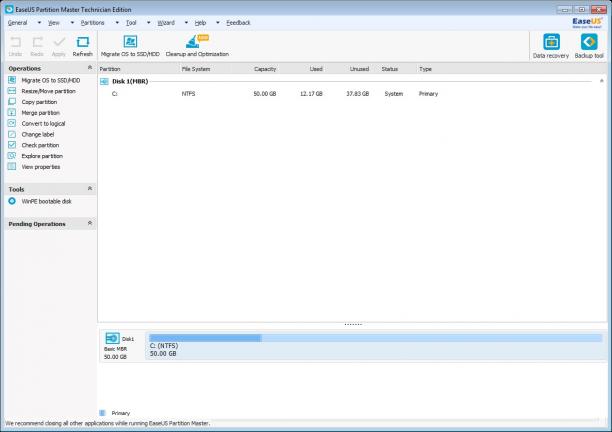The width and height of the screenshot is (612, 432).
Task: Click the Check partition icon
Action: click(12, 145)
